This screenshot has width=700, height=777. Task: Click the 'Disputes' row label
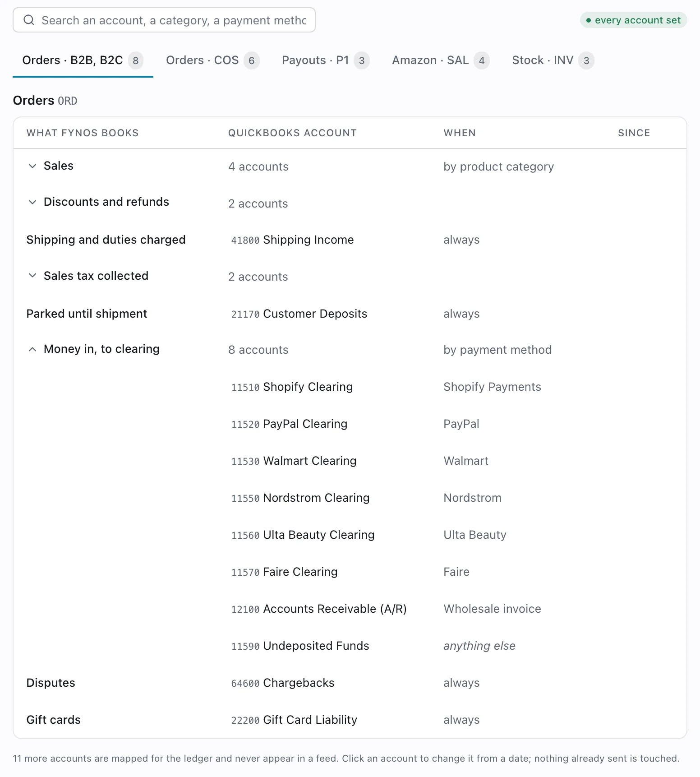click(x=51, y=683)
